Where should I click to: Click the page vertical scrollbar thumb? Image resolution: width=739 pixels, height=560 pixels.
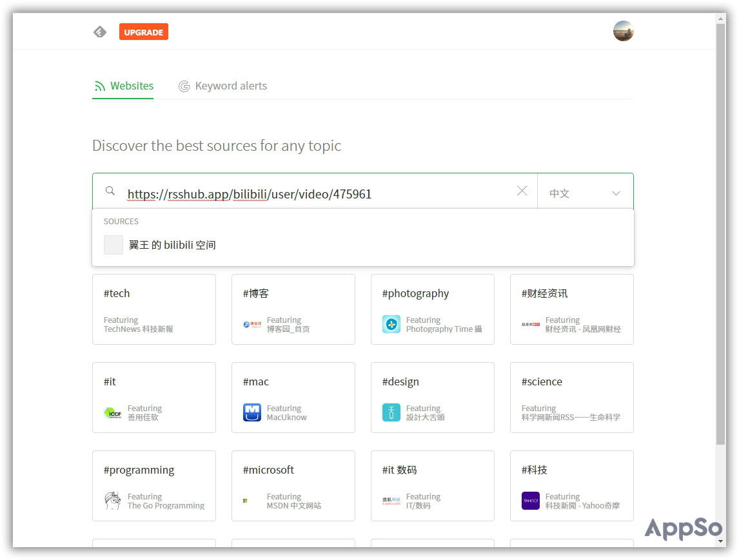(720, 234)
